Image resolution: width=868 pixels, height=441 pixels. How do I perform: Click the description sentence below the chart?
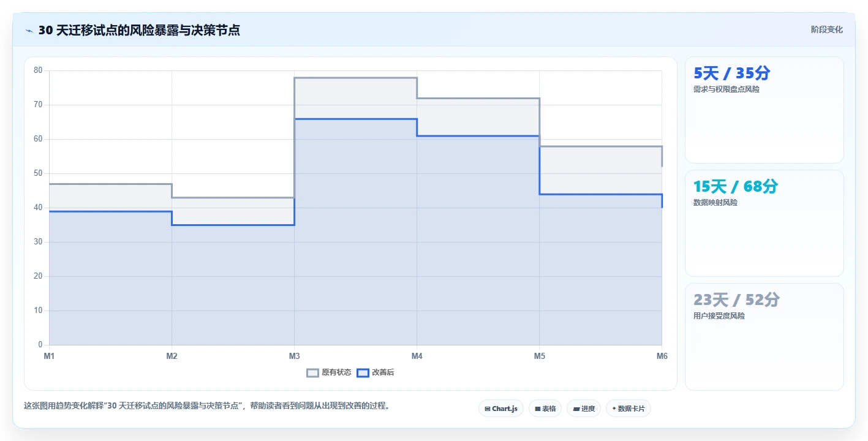207,405
